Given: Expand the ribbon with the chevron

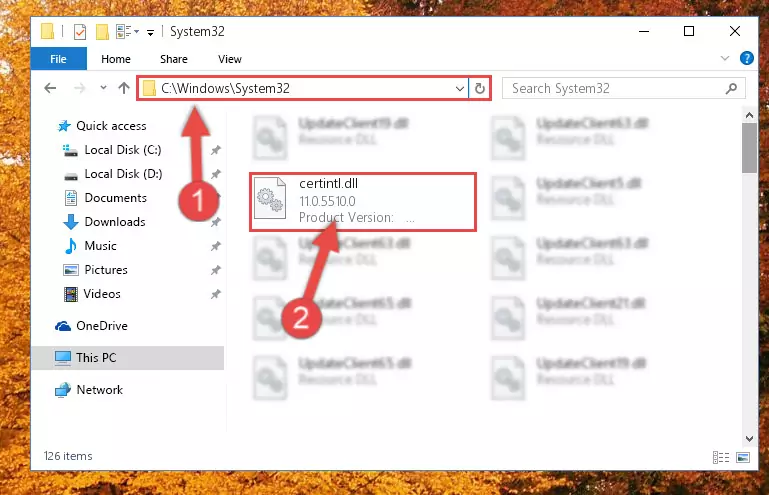Looking at the screenshot, I should [724, 58].
